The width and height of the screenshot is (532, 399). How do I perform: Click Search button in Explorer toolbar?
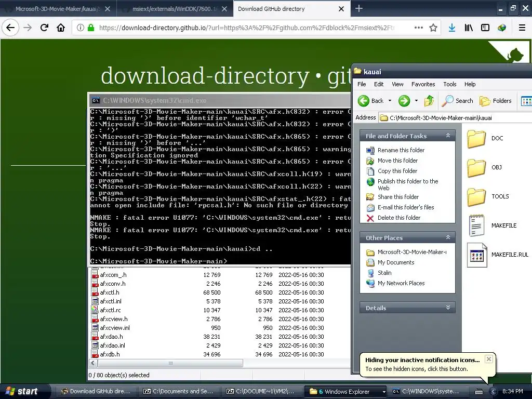tap(457, 101)
